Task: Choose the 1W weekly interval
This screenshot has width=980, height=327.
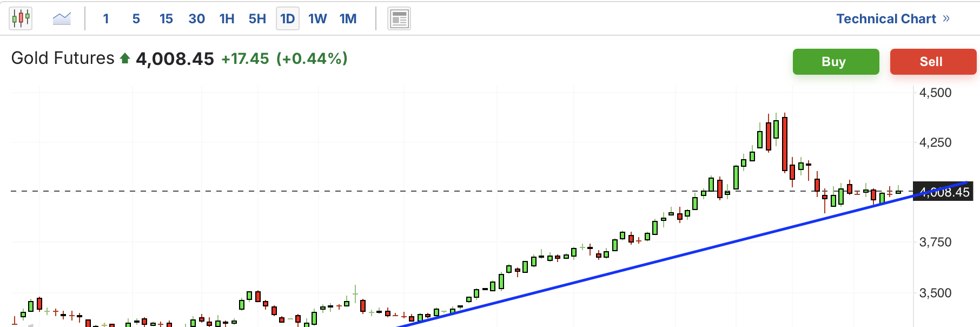Action: (317, 19)
